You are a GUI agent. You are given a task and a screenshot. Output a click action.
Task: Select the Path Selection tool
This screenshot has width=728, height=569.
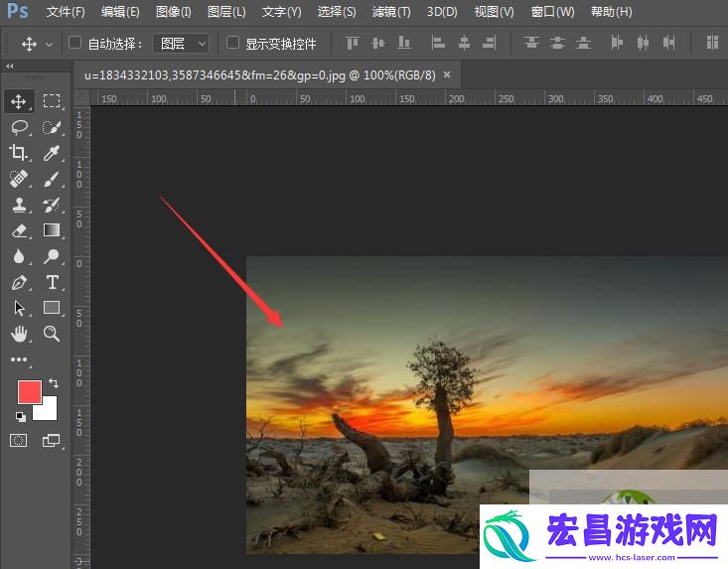coord(19,308)
